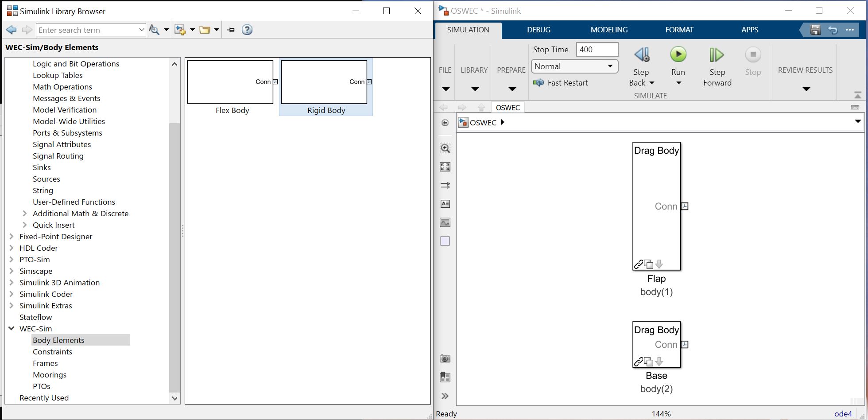Toggle Fast Restart

(x=561, y=83)
